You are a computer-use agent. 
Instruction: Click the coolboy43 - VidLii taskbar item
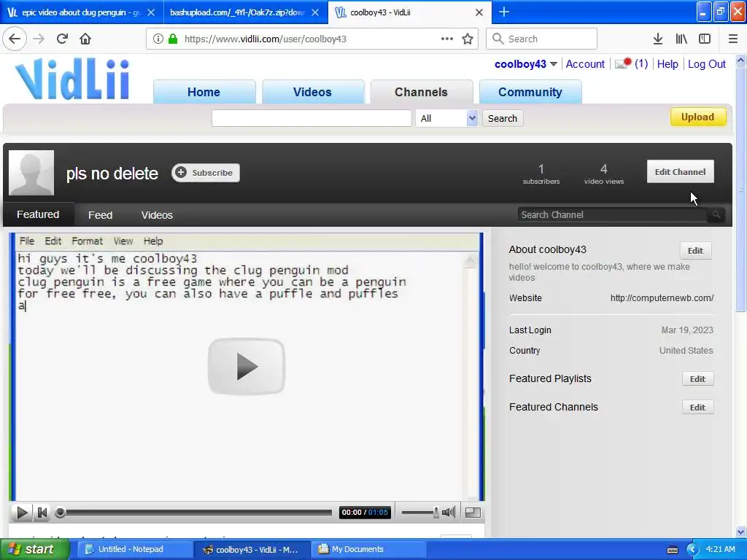coord(252,550)
